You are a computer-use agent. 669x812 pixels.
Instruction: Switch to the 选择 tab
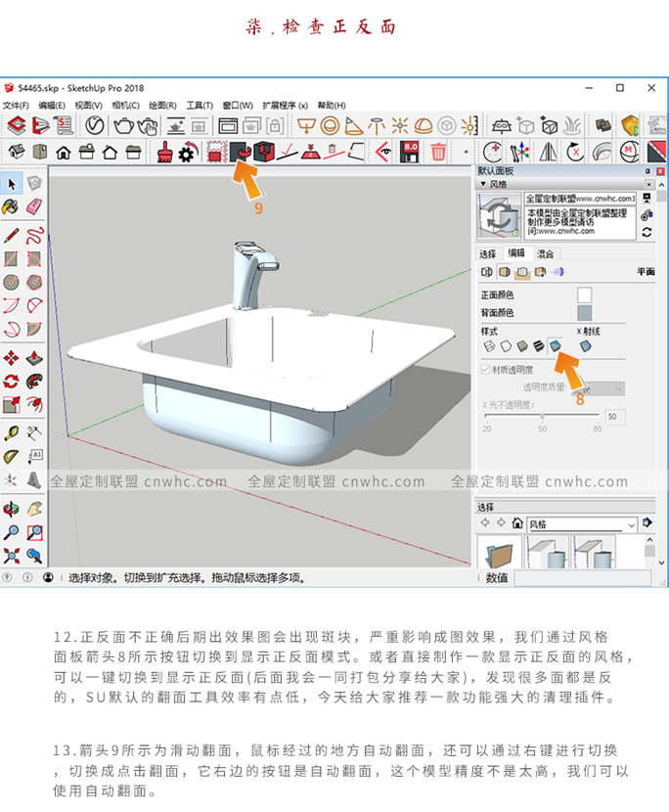[x=487, y=253]
